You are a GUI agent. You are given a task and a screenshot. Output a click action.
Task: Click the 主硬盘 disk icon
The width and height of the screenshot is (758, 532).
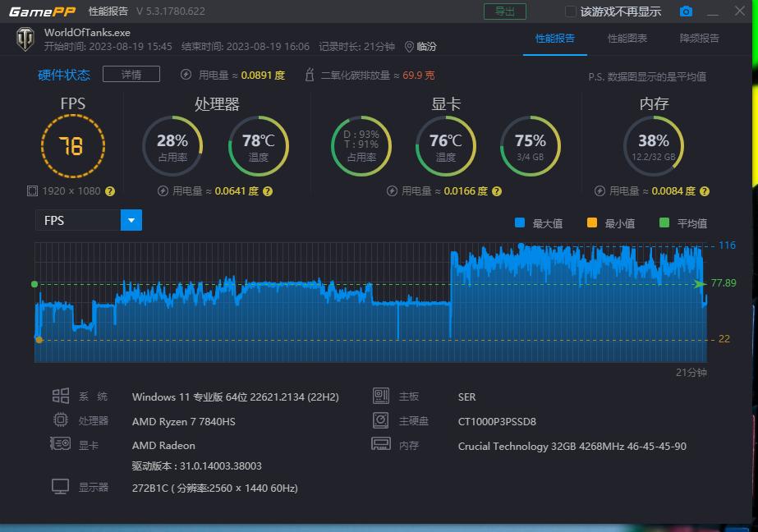pyautogui.click(x=380, y=420)
